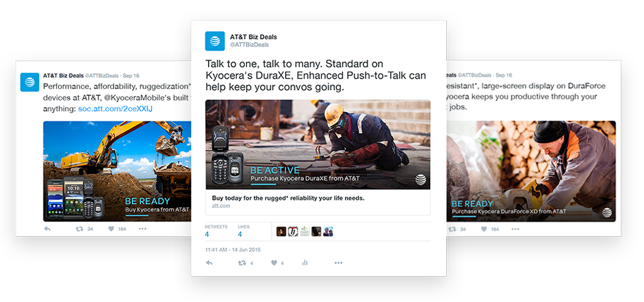Screen dimensions: 644x302
Task: Like the right DuraForce tweet
Action: [484, 229]
